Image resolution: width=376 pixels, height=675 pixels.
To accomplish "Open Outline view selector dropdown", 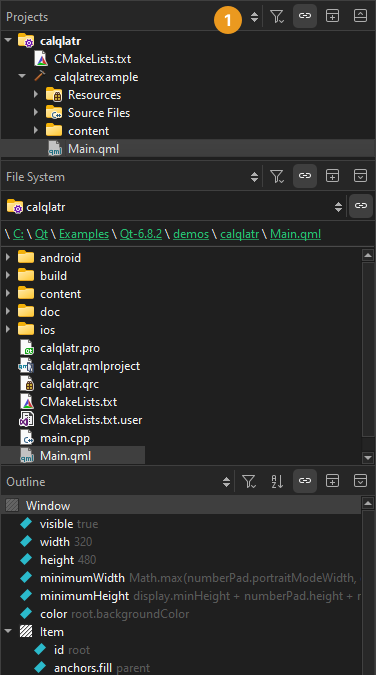I will 227,482.
